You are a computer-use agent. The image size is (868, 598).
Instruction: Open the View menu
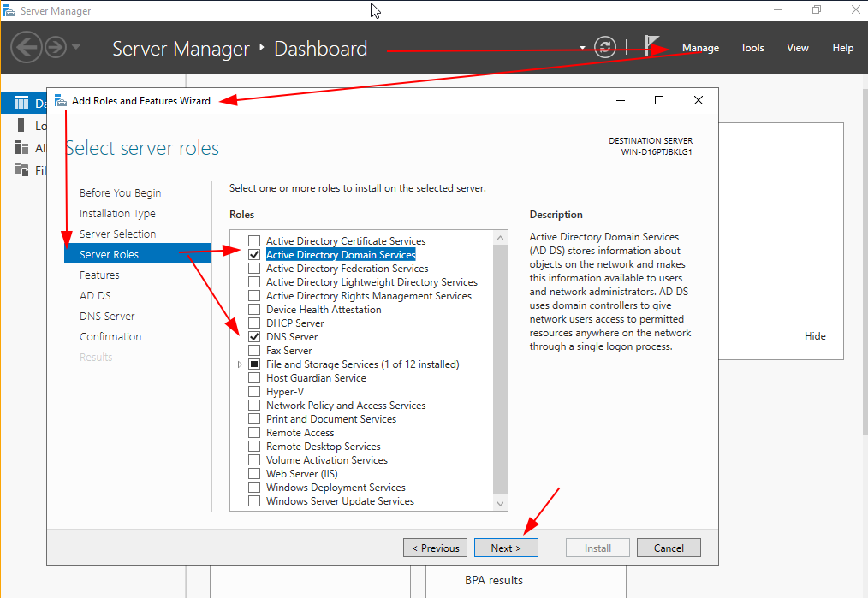[x=798, y=48]
